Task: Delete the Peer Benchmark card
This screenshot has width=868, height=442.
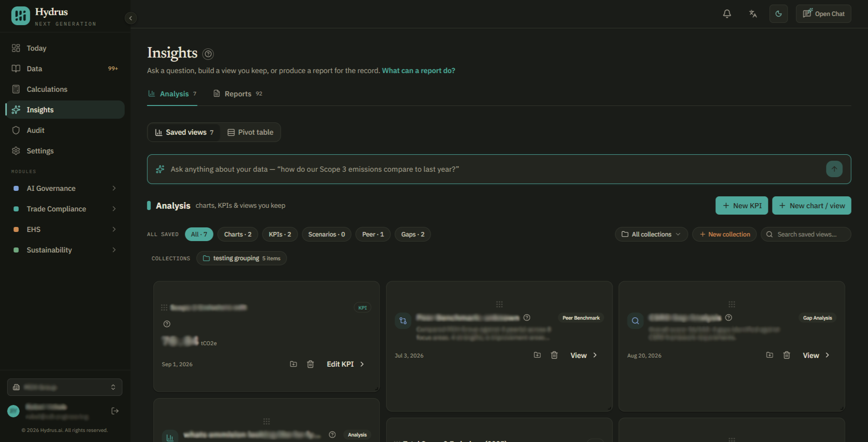Action: 554,355
